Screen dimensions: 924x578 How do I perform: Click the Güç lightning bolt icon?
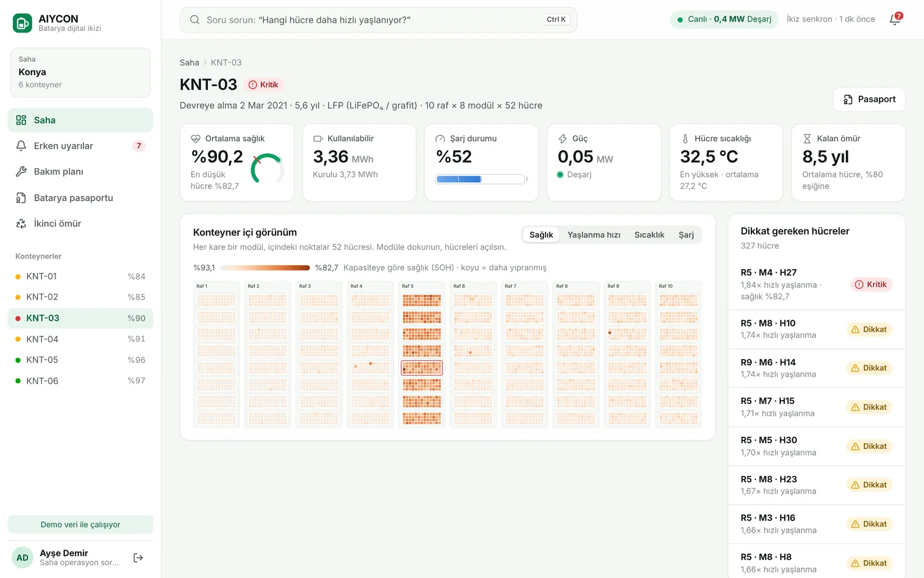click(562, 139)
